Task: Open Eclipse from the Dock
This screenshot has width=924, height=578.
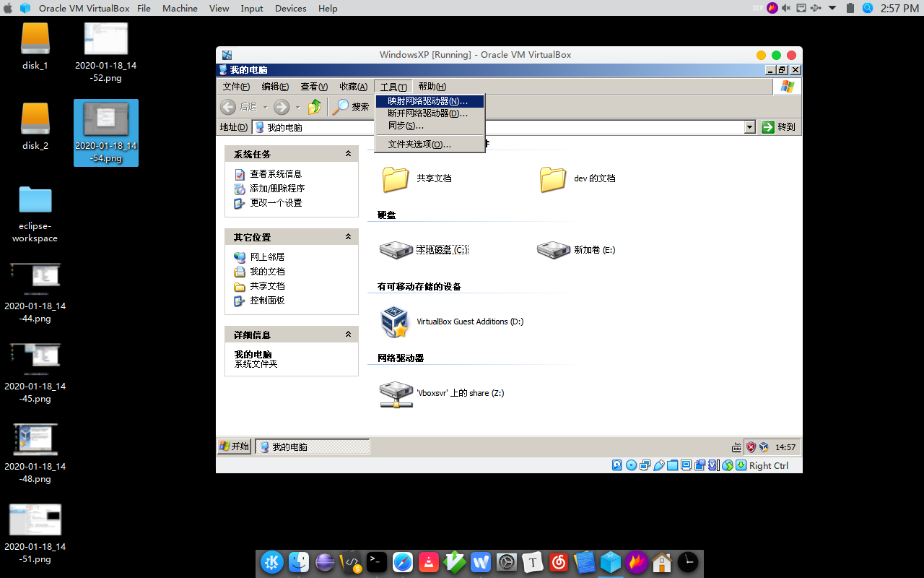Action: tap(325, 562)
